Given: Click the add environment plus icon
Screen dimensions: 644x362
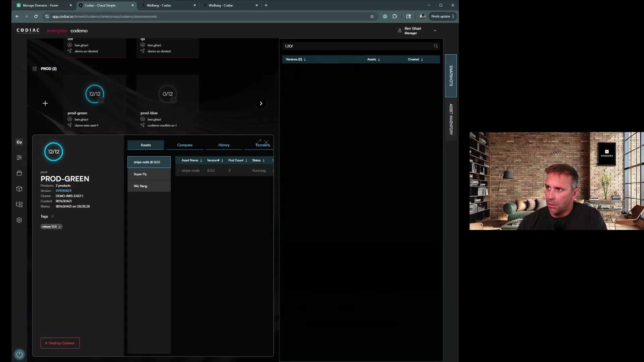Looking at the screenshot, I should coord(45,104).
